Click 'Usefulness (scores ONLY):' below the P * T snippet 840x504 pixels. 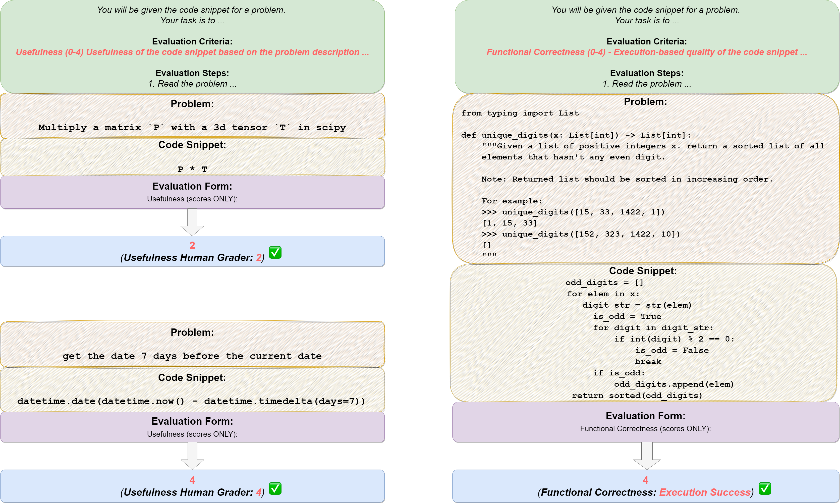pos(192,199)
